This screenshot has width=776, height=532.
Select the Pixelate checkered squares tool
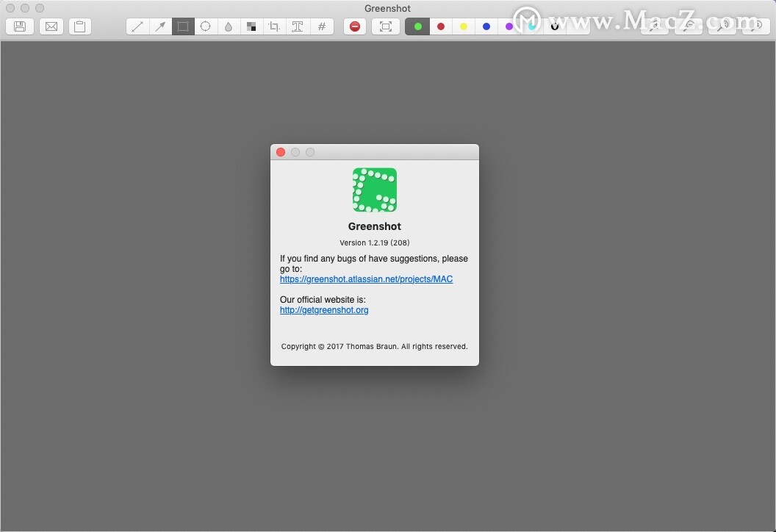coord(251,26)
